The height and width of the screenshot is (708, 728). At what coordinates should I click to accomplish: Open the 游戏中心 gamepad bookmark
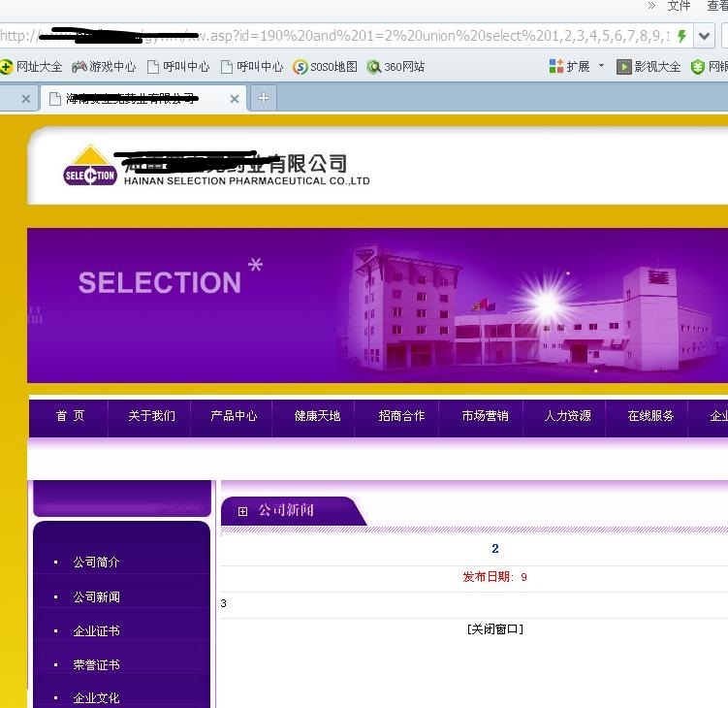click(x=104, y=67)
